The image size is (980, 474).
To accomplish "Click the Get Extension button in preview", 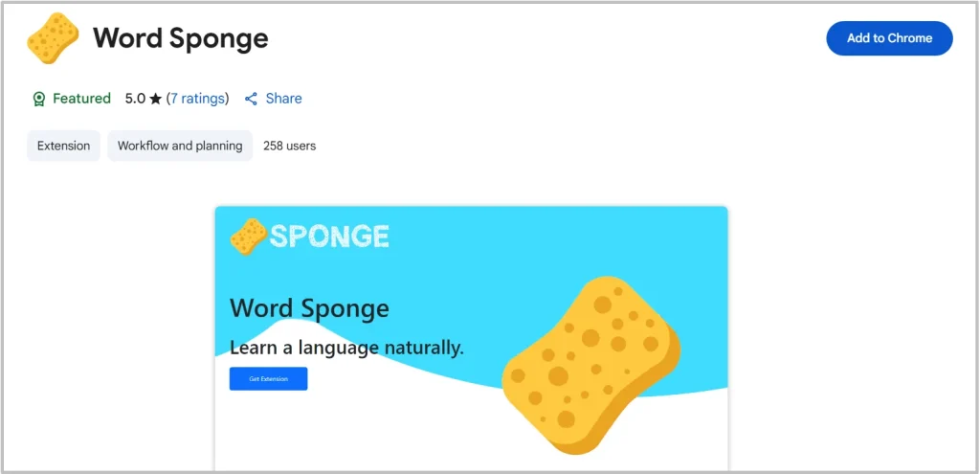I will pos(268,379).
